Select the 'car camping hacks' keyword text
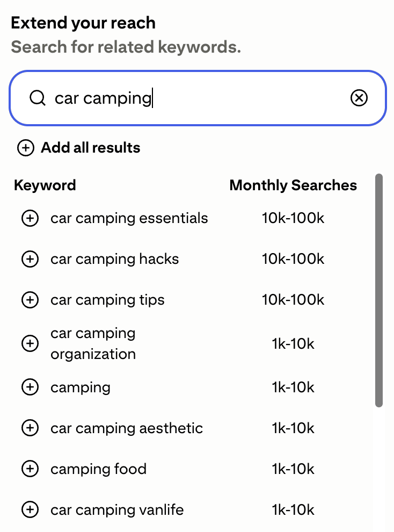This screenshot has height=532, width=394. [115, 260]
